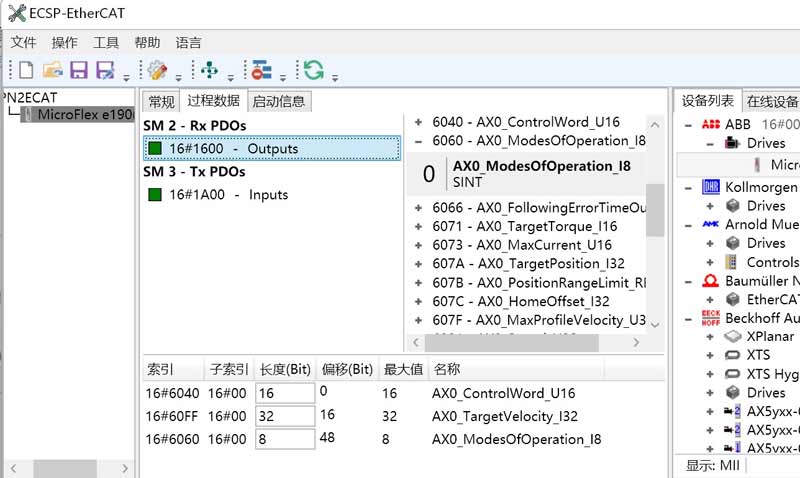800x478 pixels.
Task: Click the Open folder toolbar icon
Action: tap(52, 71)
